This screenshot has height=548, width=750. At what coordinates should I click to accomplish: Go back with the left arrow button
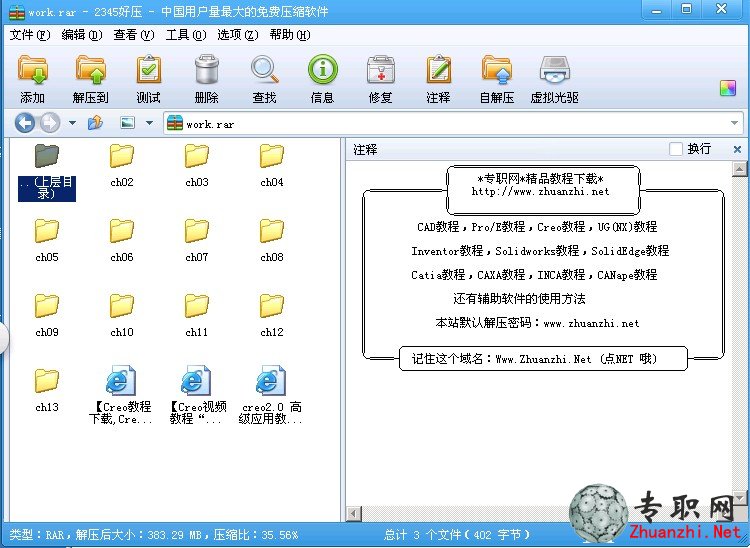pos(24,123)
